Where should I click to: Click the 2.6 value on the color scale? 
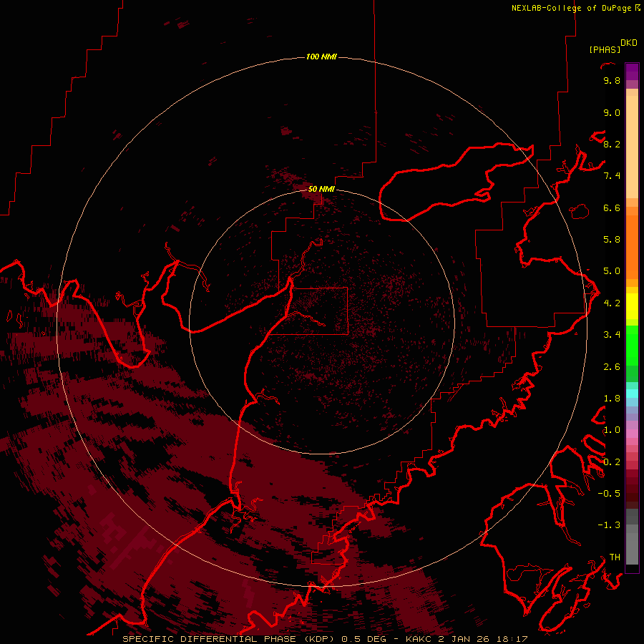click(x=612, y=367)
